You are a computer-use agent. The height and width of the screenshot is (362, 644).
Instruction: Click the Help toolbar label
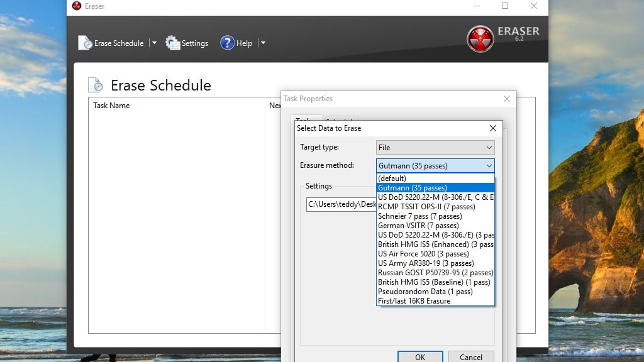244,43
